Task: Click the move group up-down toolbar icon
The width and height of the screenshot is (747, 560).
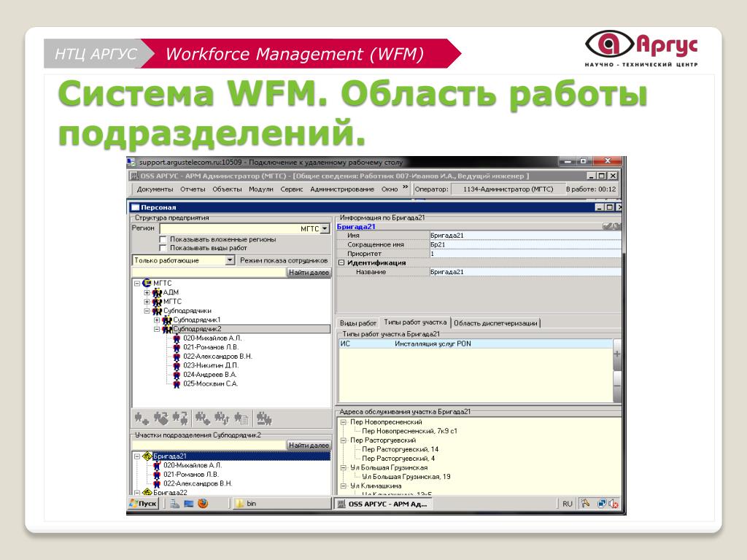Action: (222, 419)
